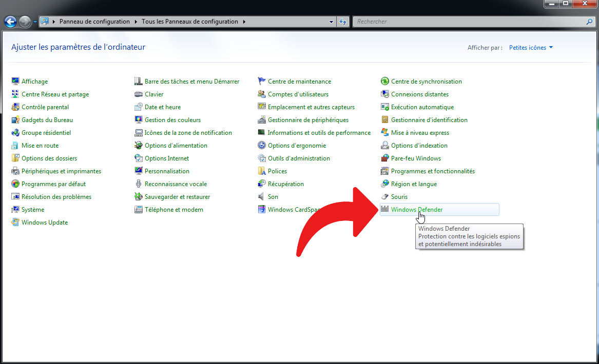599x364 pixels.
Task: Refresh the address bar location
Action: pyautogui.click(x=343, y=22)
